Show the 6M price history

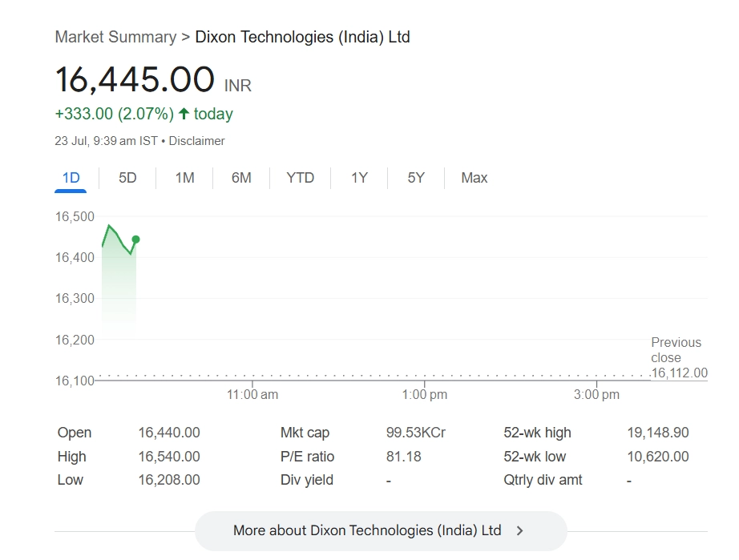coord(241,178)
